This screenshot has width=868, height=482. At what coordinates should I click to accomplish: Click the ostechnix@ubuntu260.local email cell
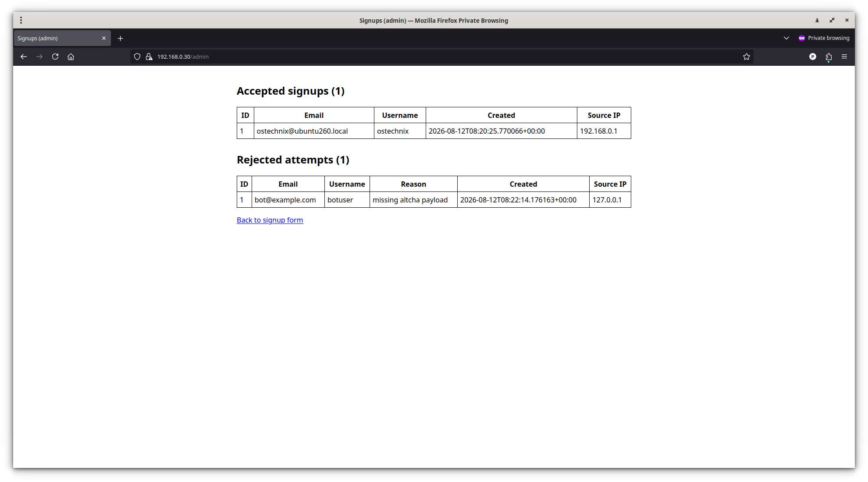314,131
